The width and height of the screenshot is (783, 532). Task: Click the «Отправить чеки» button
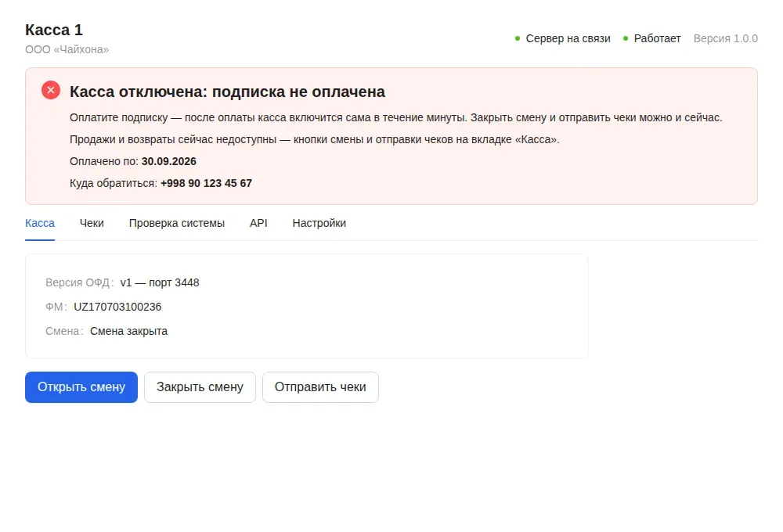[320, 387]
